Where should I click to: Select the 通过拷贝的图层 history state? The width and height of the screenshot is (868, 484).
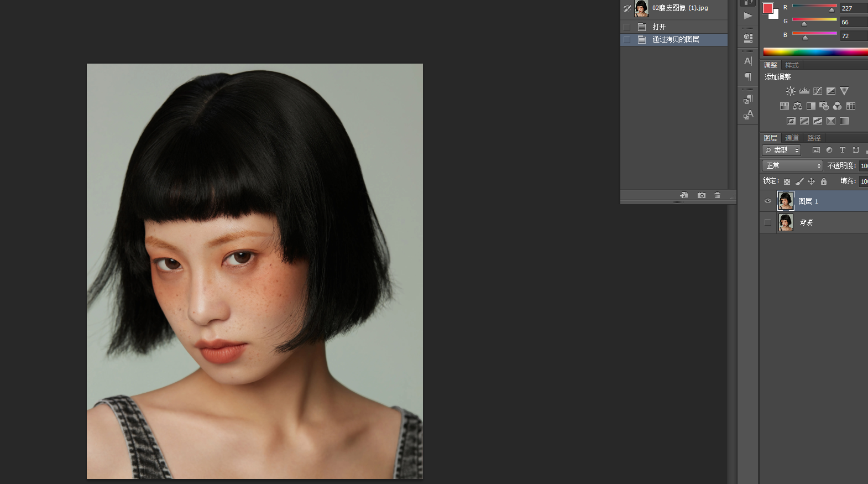click(x=674, y=40)
